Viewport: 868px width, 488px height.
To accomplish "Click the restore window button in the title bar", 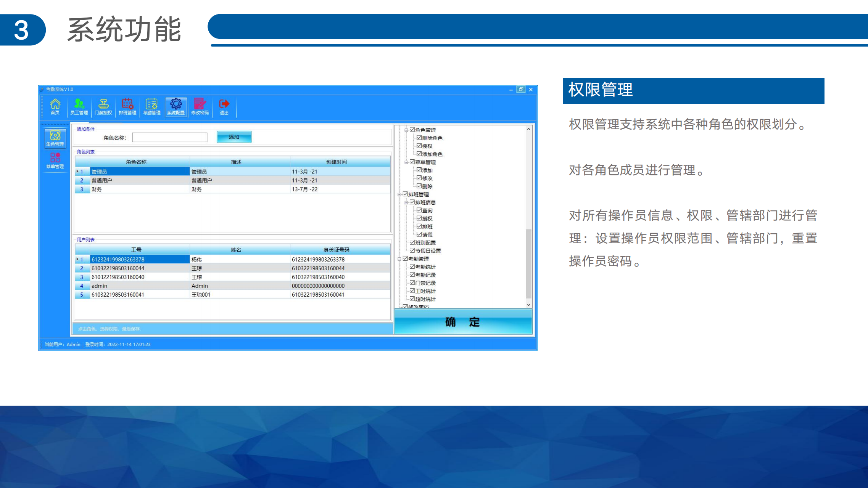I will click(521, 89).
